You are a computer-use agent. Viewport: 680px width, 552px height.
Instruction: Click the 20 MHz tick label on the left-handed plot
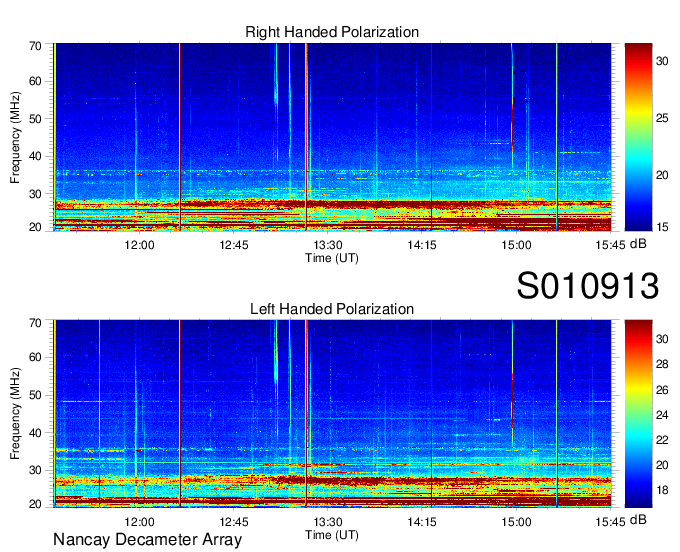(x=35, y=504)
